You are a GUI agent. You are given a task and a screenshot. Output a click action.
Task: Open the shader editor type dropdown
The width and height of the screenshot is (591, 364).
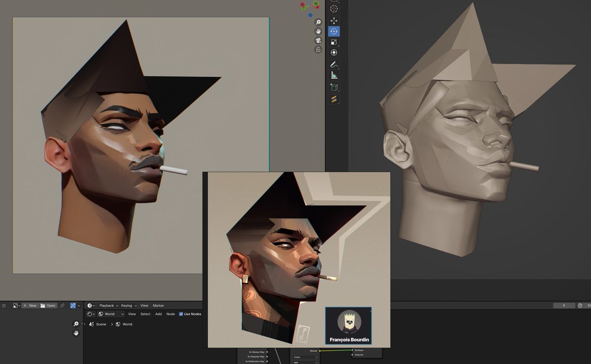[x=91, y=314]
